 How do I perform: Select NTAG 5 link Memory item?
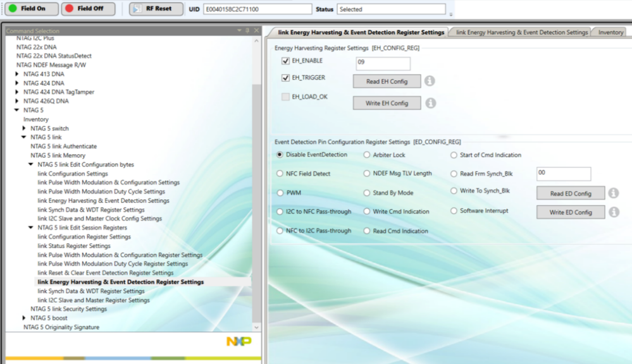(x=58, y=155)
